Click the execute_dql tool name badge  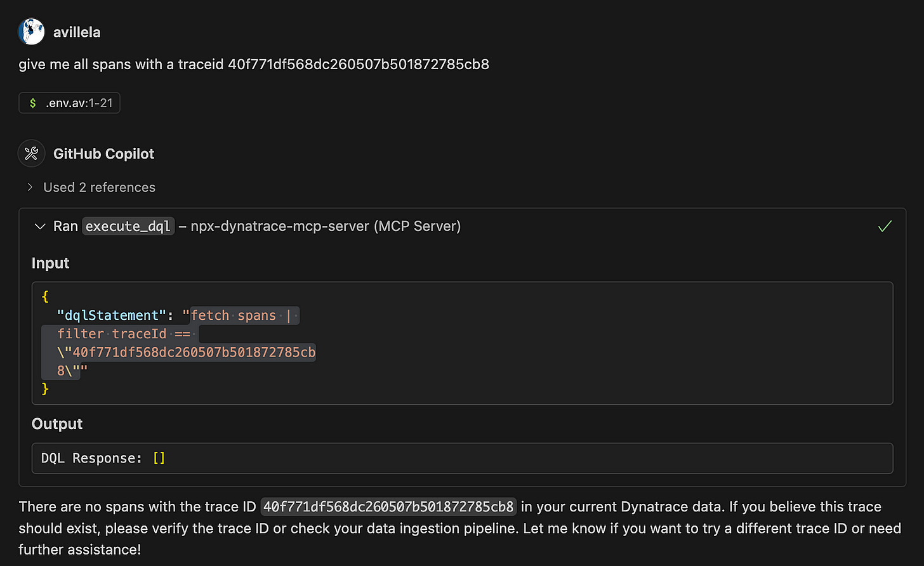[128, 227]
